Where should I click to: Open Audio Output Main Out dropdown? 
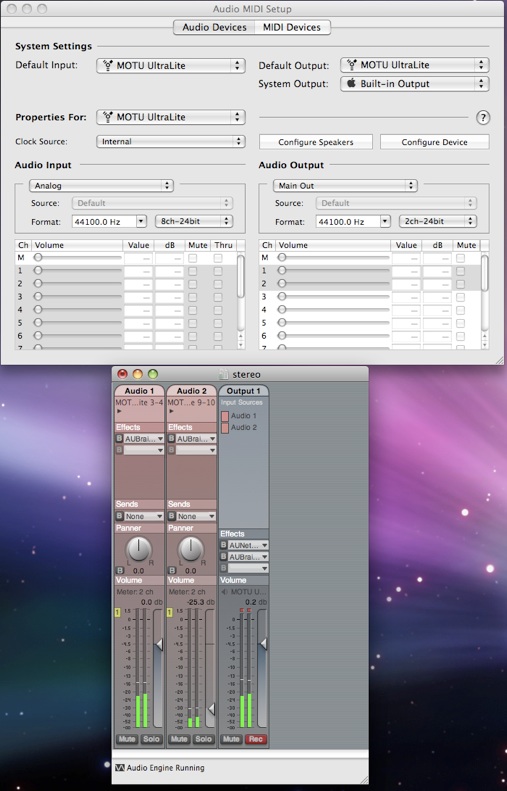(x=346, y=186)
